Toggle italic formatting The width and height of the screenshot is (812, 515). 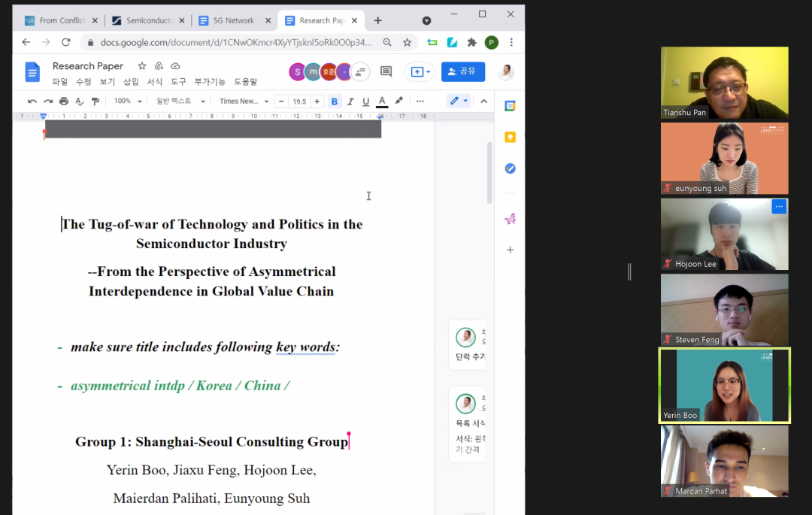350,101
